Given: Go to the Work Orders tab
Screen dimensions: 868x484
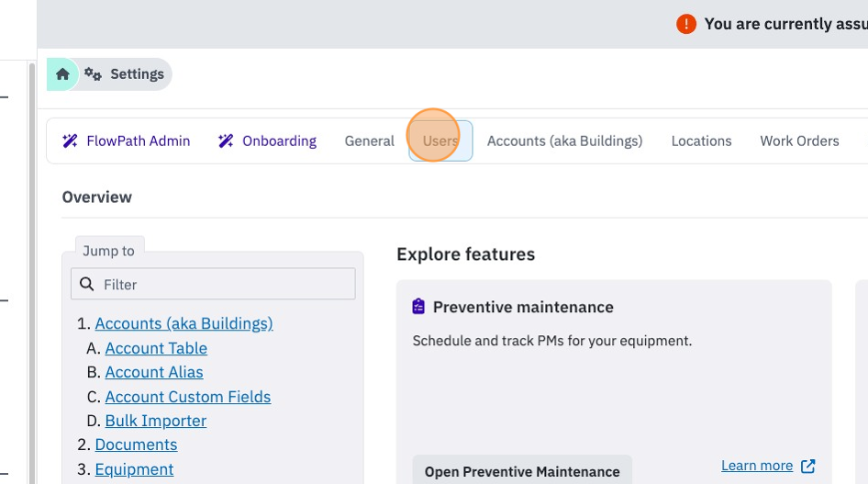Looking at the screenshot, I should 799,141.
